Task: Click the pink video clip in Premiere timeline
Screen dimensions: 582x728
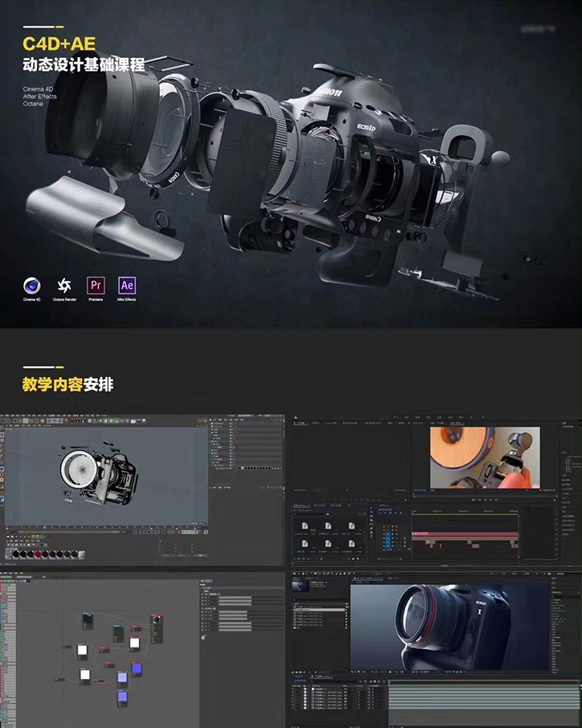Action: pyautogui.click(x=465, y=534)
